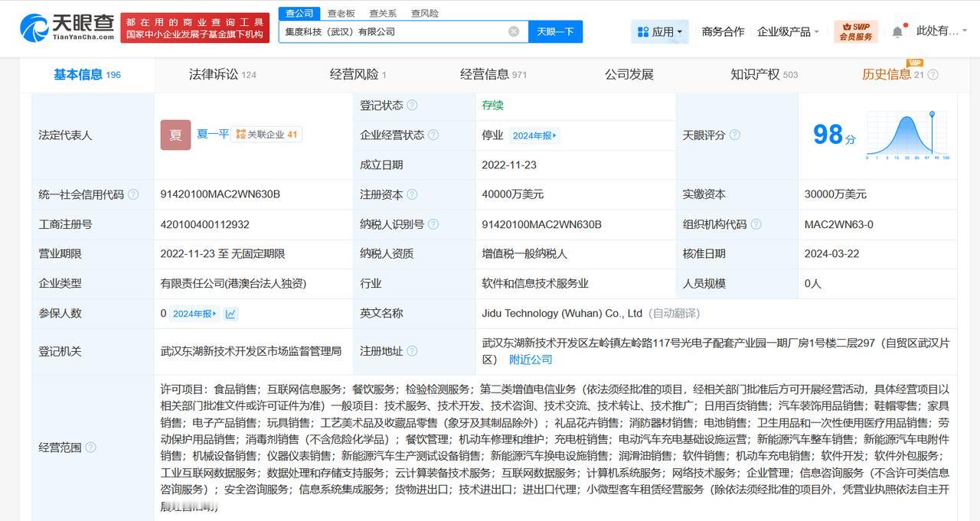
Task: Click the SVIP member service badge
Action: (855, 31)
